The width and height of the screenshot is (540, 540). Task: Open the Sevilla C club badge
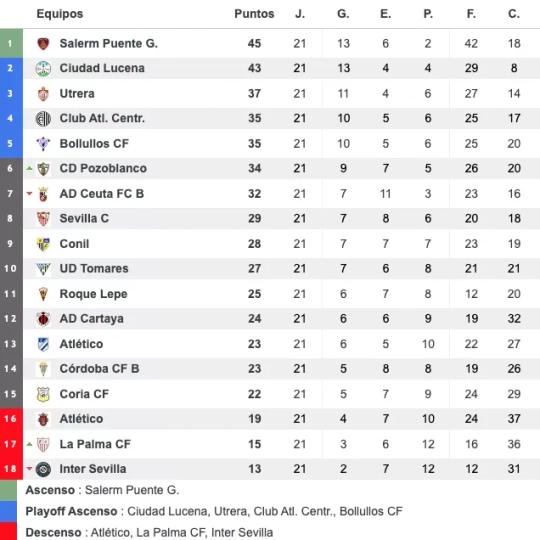pos(43,219)
